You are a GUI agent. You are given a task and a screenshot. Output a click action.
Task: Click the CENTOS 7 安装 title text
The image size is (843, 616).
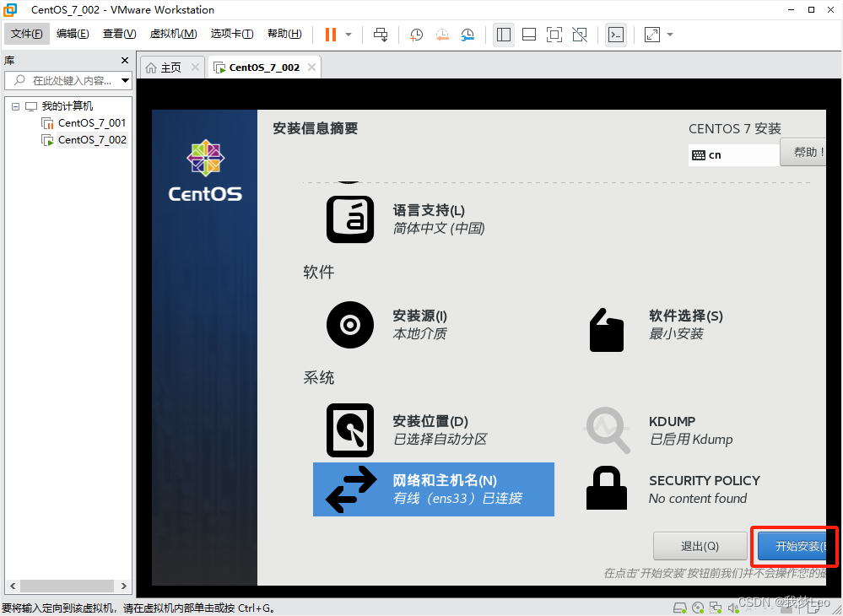pyautogui.click(x=735, y=129)
